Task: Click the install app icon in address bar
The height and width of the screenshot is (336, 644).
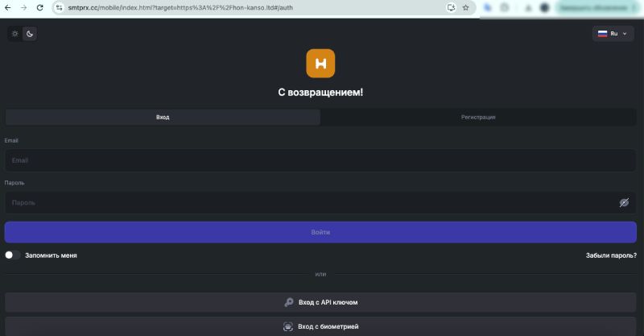Action: click(x=451, y=7)
